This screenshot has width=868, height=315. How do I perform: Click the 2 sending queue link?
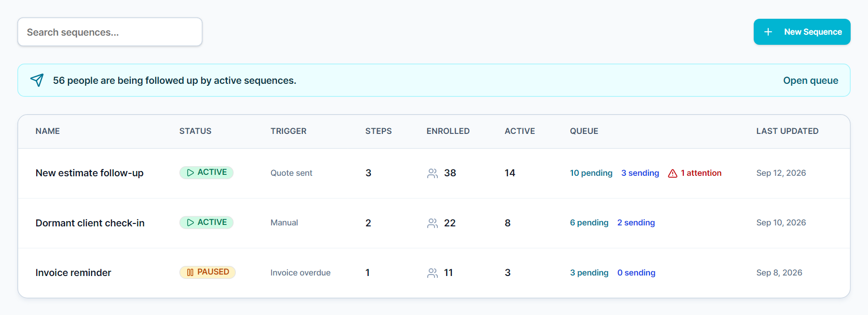pyautogui.click(x=636, y=223)
